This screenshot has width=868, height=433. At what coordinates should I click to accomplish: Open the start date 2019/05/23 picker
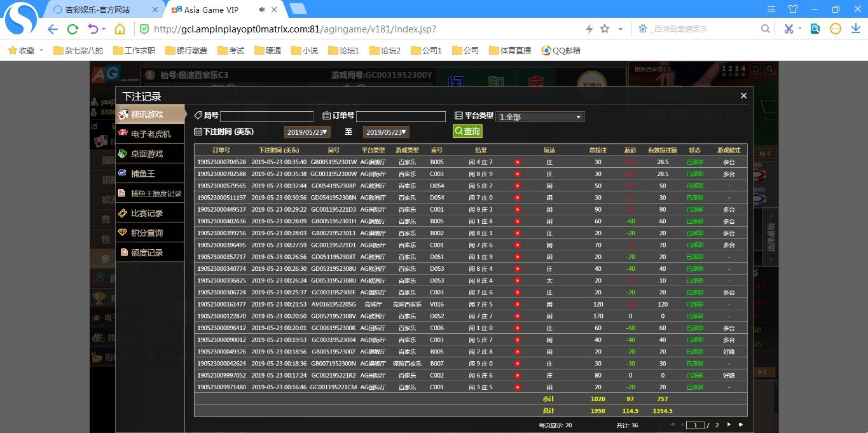coord(307,132)
